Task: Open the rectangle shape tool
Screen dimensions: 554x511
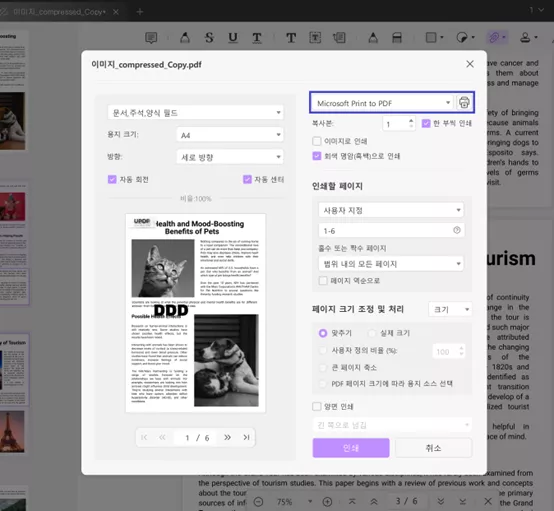Action: (x=434, y=37)
